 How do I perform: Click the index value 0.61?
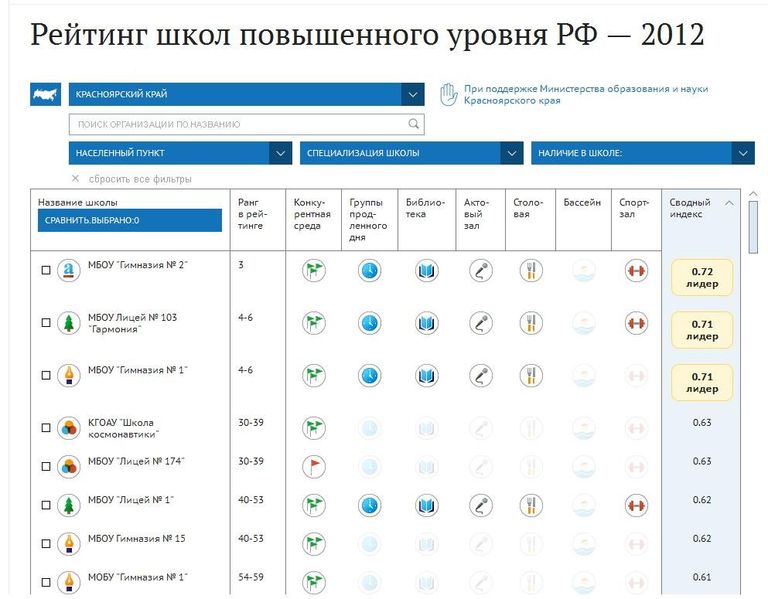[702, 577]
